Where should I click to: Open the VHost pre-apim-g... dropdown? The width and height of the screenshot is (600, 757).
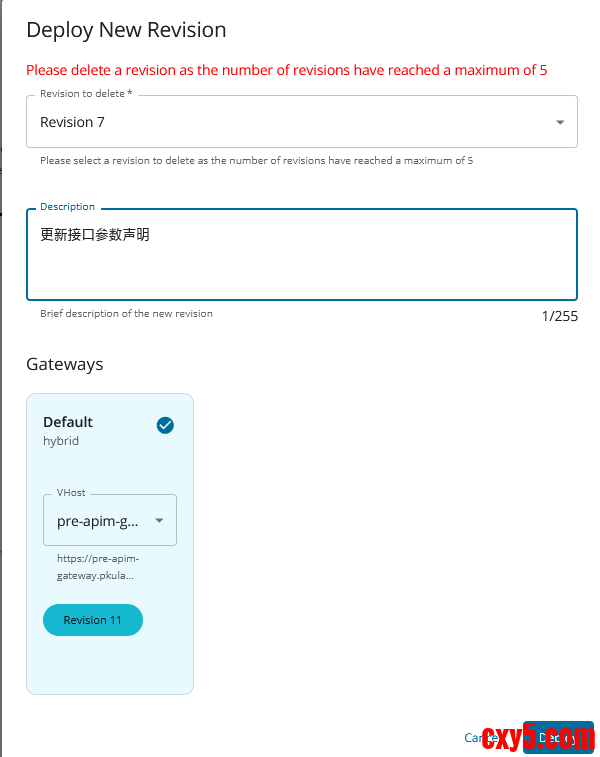(x=110, y=520)
